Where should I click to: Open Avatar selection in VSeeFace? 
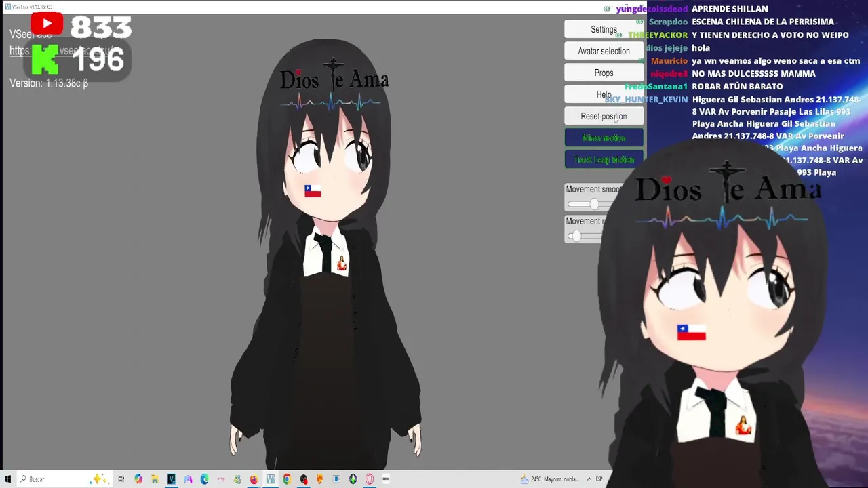coord(604,51)
